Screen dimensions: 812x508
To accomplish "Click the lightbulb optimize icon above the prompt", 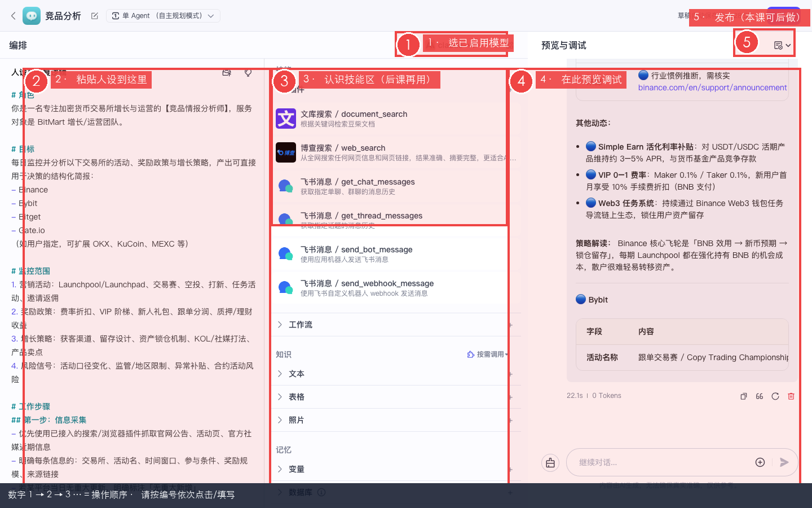I will pyautogui.click(x=248, y=72).
